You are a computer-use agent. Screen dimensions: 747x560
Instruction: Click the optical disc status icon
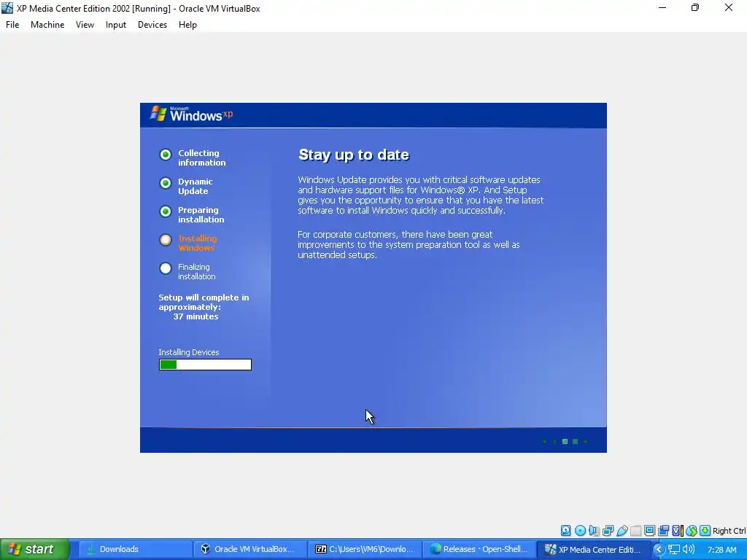tap(580, 531)
